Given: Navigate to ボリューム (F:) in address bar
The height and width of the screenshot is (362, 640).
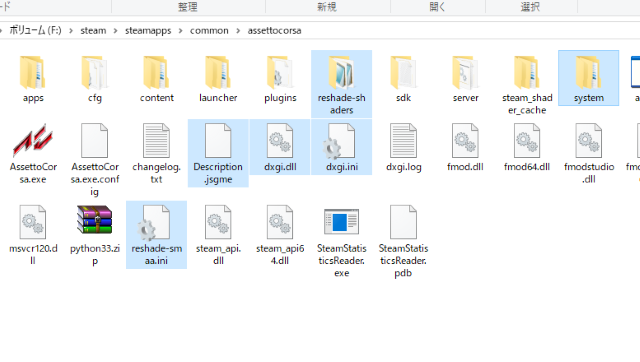Looking at the screenshot, I should click(x=36, y=31).
